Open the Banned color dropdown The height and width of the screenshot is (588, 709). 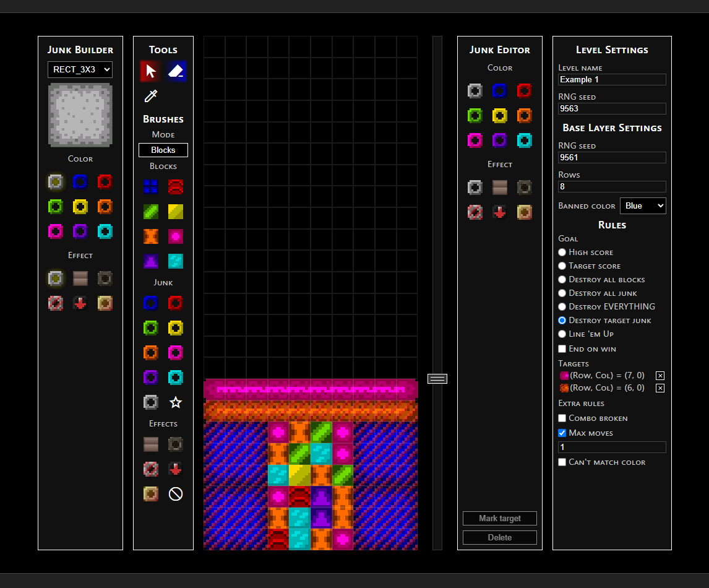[643, 205]
